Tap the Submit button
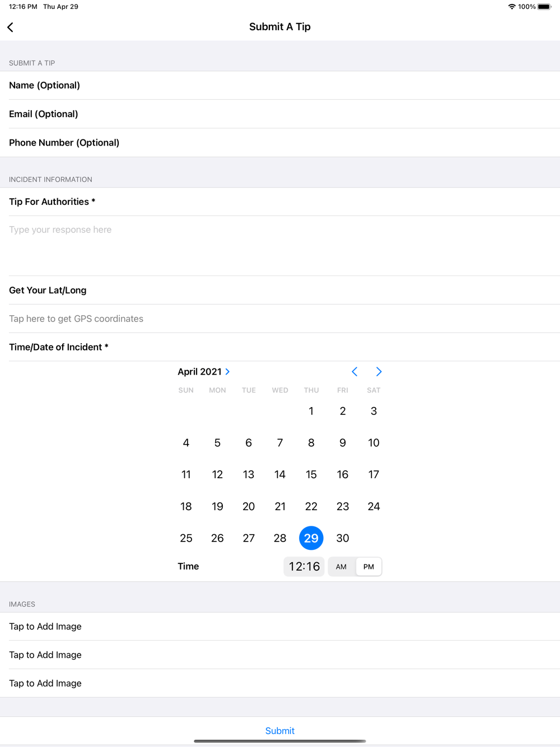560x747 pixels. pos(280,731)
